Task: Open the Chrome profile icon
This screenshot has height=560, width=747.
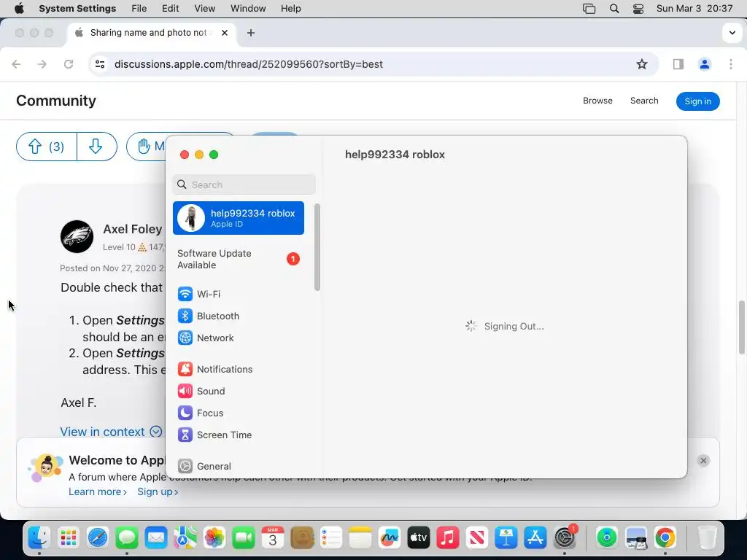Action: (x=704, y=64)
